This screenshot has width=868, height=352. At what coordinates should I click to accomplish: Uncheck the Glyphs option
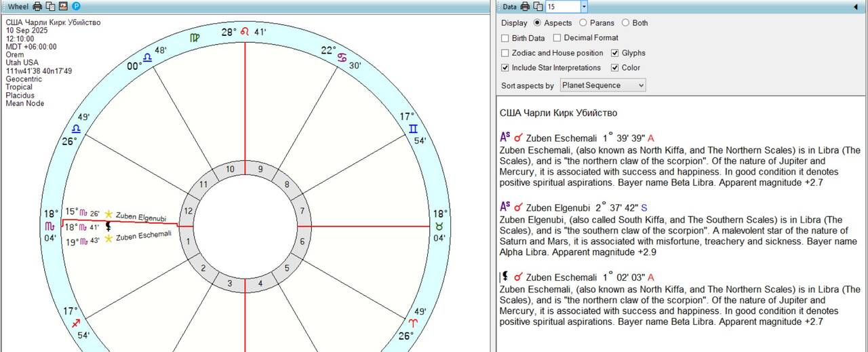pos(615,53)
